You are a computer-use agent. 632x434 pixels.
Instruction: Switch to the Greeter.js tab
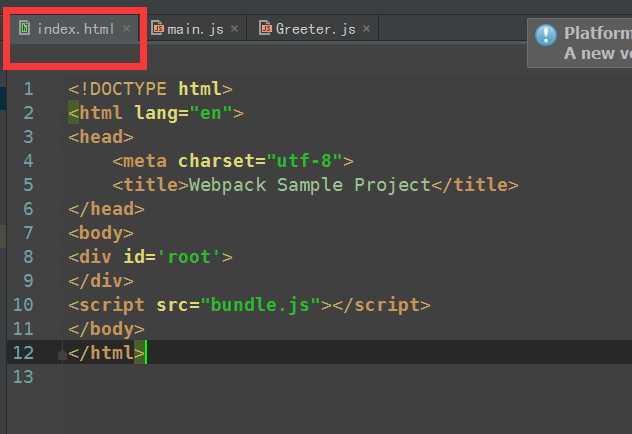(x=316, y=29)
